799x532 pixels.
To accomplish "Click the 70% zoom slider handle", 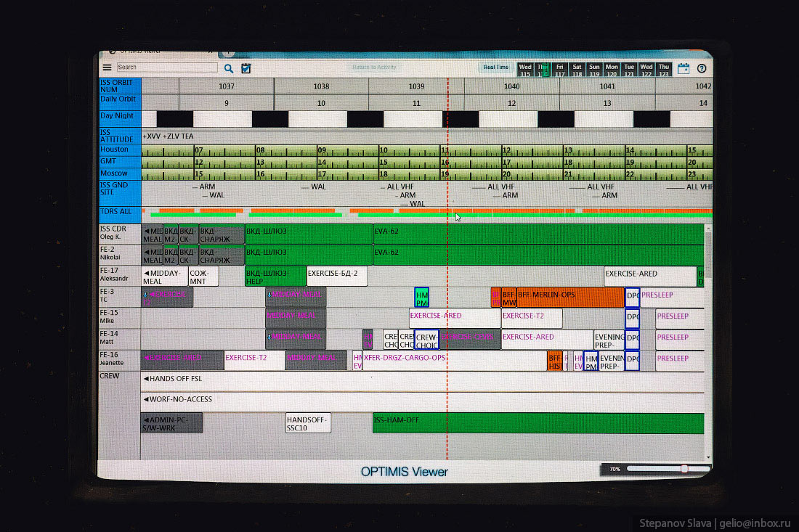I will (x=684, y=469).
